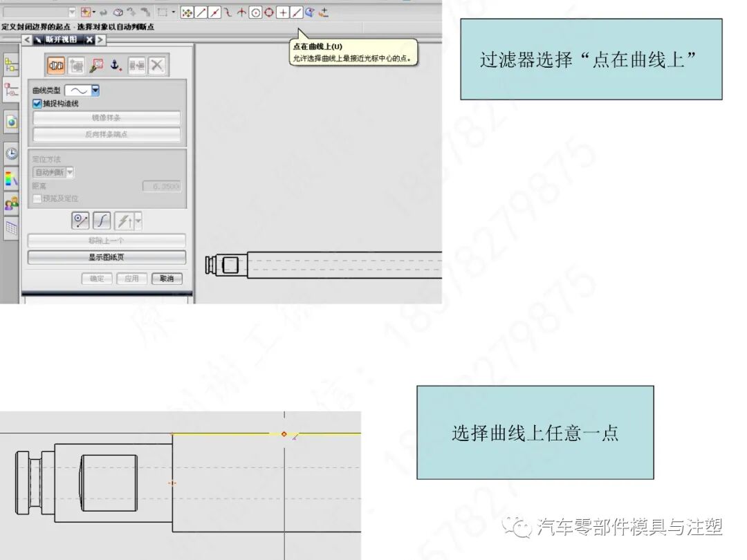Click the 应用 button
Image resolution: width=747 pixels, height=560 pixels.
131,279
